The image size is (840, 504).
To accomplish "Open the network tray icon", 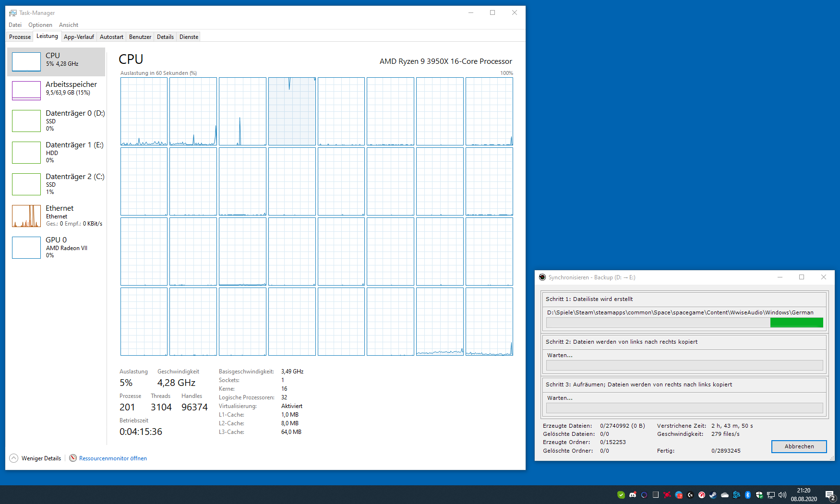I will point(771,495).
